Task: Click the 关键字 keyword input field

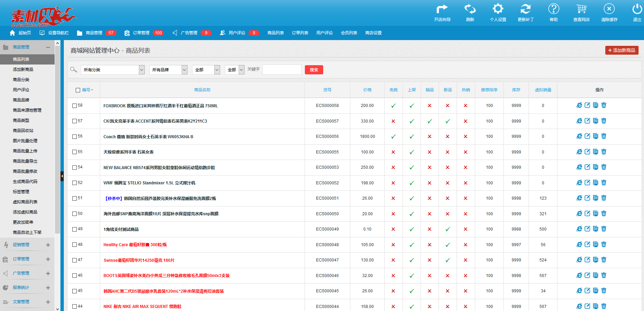Action: click(282, 70)
